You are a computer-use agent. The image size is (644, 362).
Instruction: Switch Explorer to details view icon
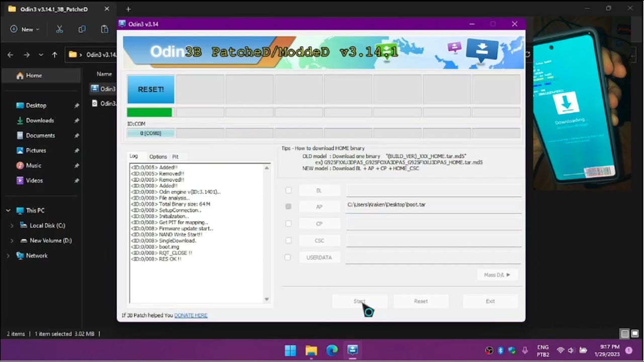624,334
